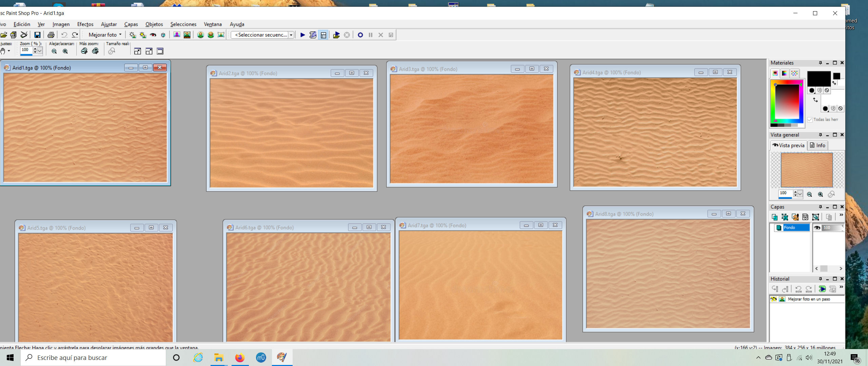This screenshot has width=868, height=366.
Task: Select the Fondo layer row
Action: pos(792,228)
